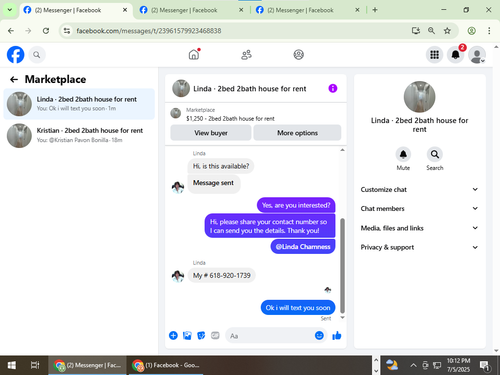Select 'My # 618-920-1739' message
Image resolution: width=500 pixels, height=375 pixels.
coord(221,275)
